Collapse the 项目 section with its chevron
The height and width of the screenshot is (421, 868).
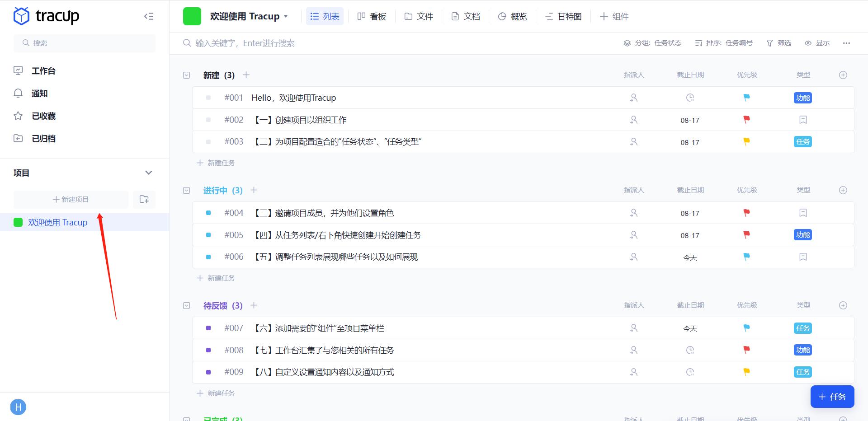148,173
